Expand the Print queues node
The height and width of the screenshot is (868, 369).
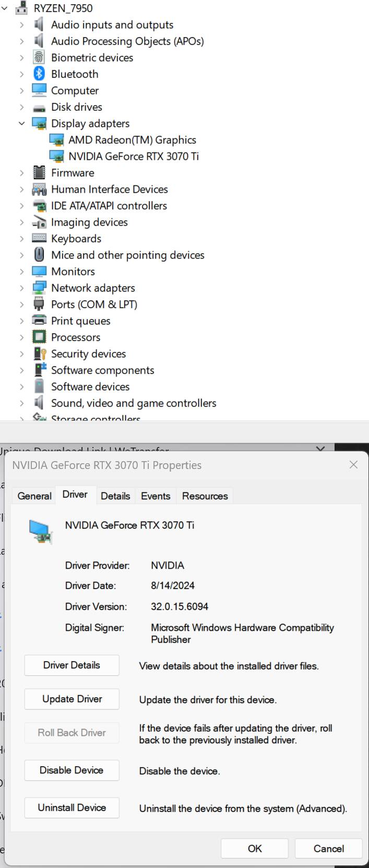pyautogui.click(x=21, y=321)
